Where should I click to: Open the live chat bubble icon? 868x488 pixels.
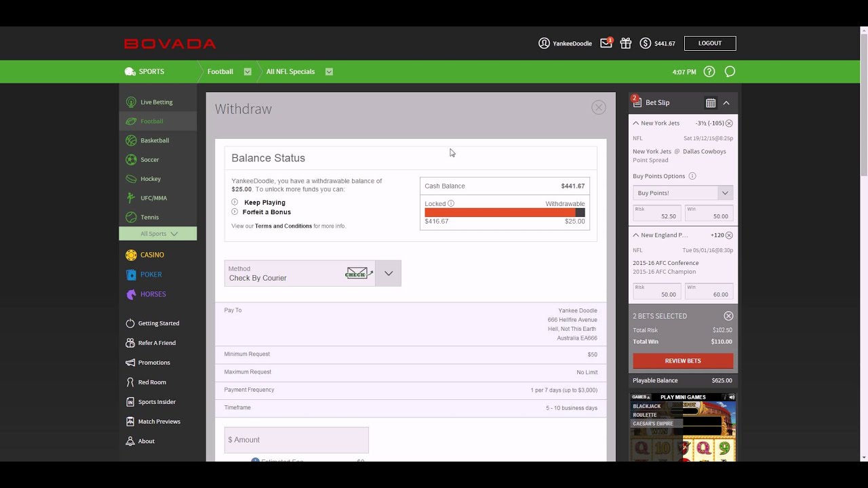[730, 72]
